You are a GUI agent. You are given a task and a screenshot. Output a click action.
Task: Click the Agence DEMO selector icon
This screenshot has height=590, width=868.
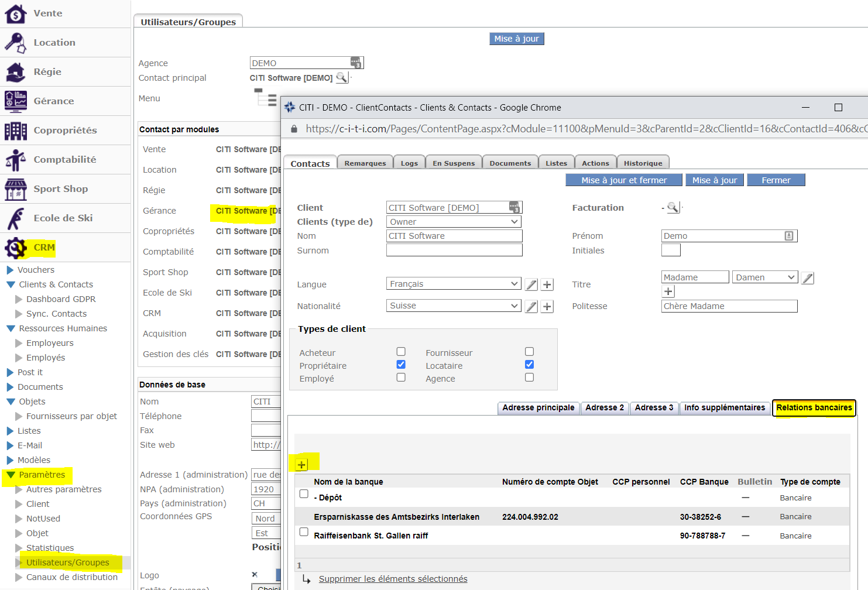click(356, 63)
